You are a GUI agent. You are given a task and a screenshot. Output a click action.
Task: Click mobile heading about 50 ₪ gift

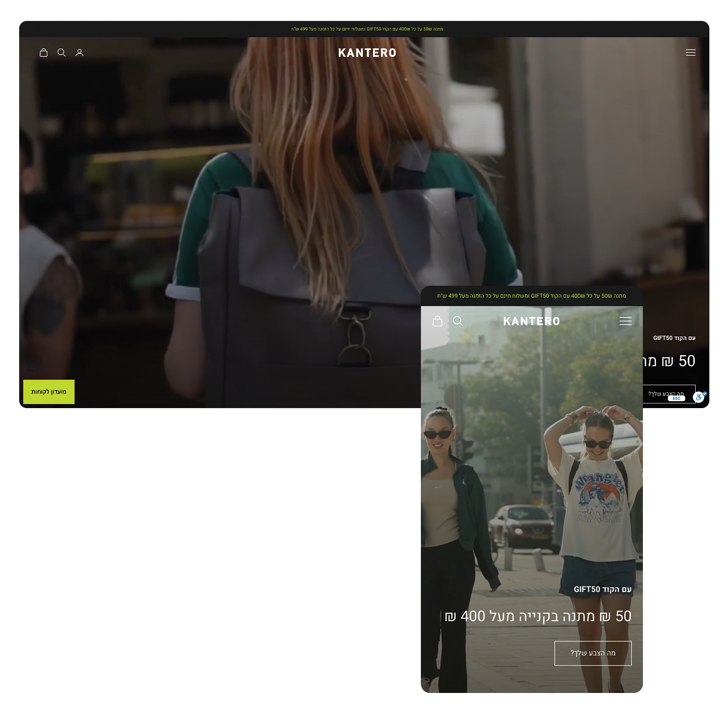point(538,616)
